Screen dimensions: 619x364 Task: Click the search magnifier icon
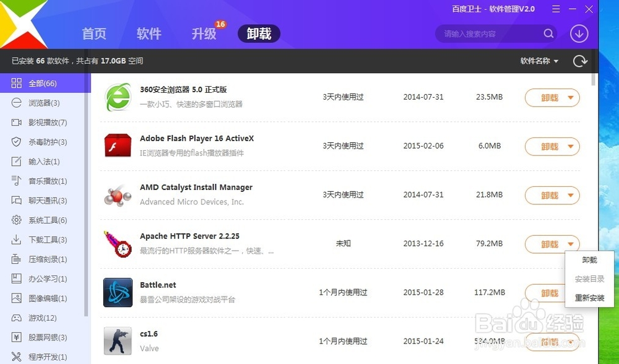click(547, 33)
